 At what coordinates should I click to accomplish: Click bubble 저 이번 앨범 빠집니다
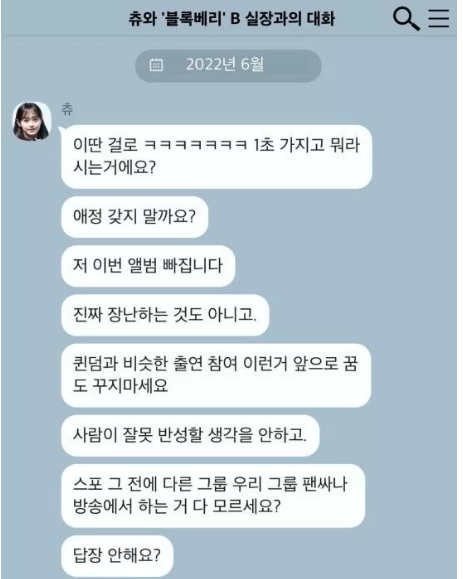coord(148,266)
